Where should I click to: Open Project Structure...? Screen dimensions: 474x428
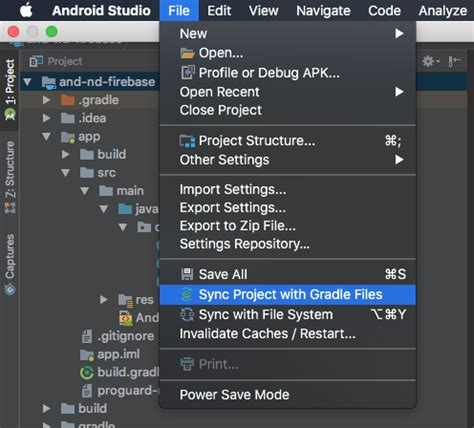[288, 141]
